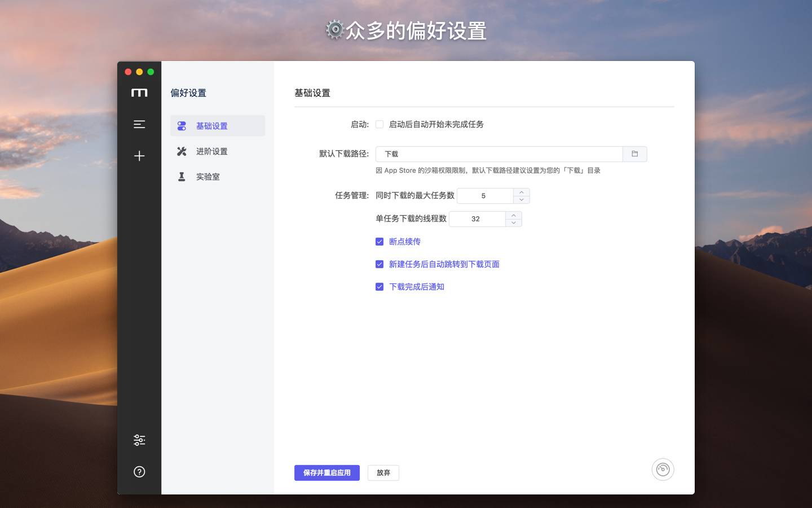
Task: Uncheck the 断点续传 checkbox
Action: tap(379, 242)
